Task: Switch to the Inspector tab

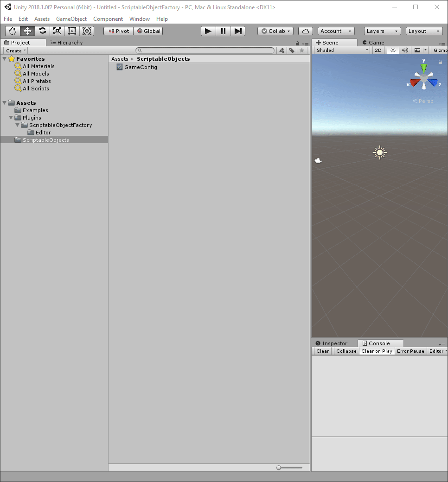Action: (x=332, y=343)
